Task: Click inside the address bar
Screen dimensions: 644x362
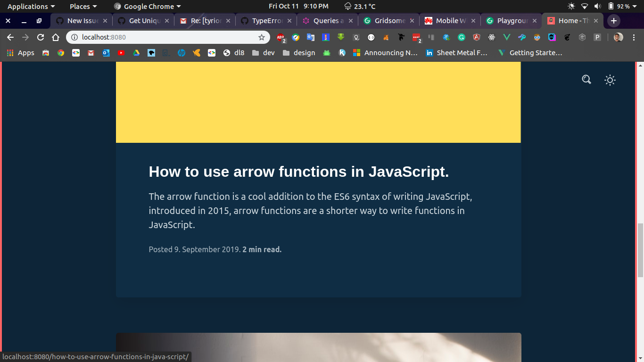Action: pyautogui.click(x=141, y=37)
